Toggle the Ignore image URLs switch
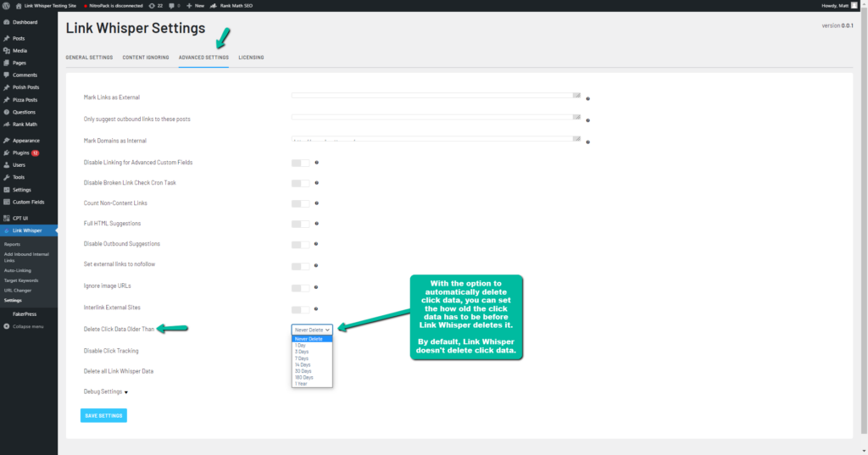 301,288
